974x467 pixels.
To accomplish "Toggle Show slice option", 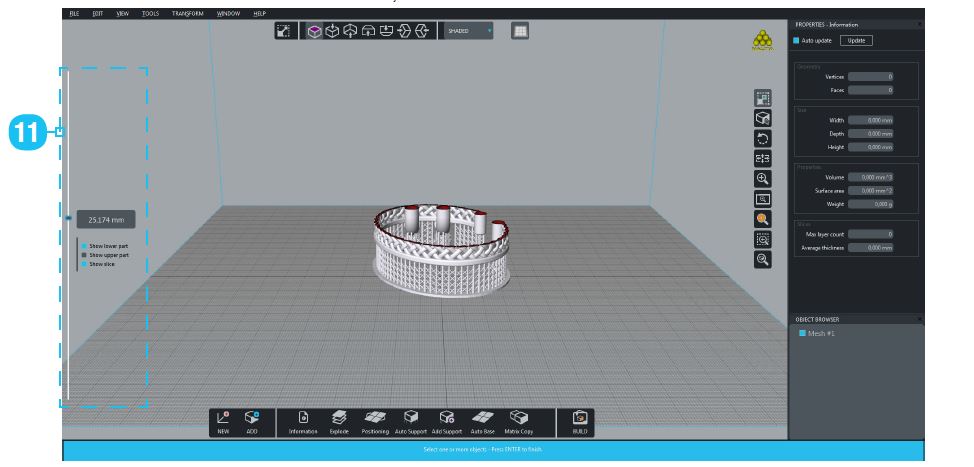I will tap(85, 264).
